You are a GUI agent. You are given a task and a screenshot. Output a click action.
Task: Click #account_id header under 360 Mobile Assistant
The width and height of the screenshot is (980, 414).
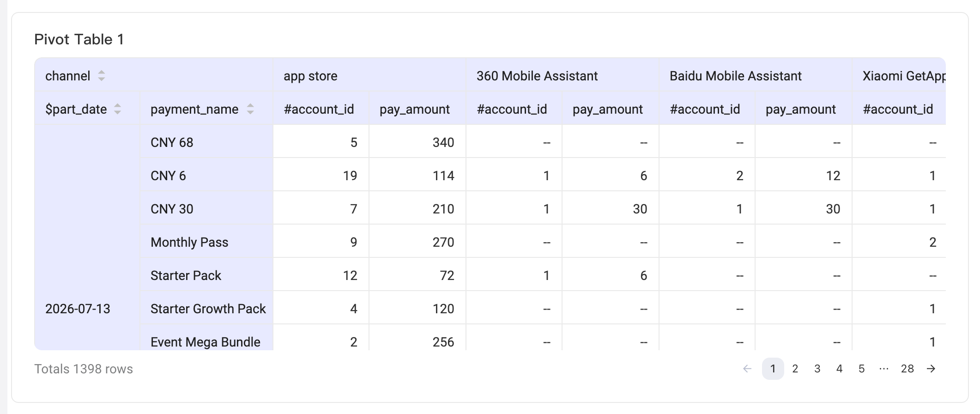(x=512, y=109)
